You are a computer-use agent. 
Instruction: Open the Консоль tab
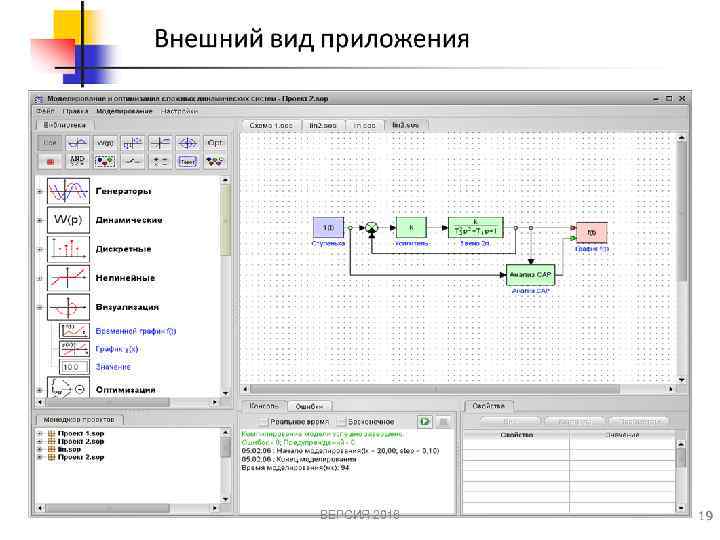coord(264,406)
